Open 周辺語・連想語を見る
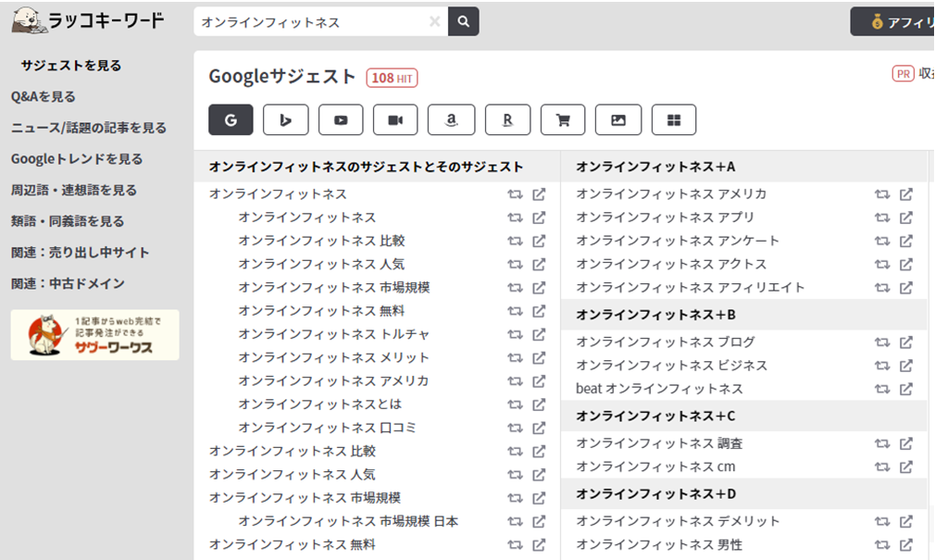The height and width of the screenshot is (560, 935). [74, 190]
